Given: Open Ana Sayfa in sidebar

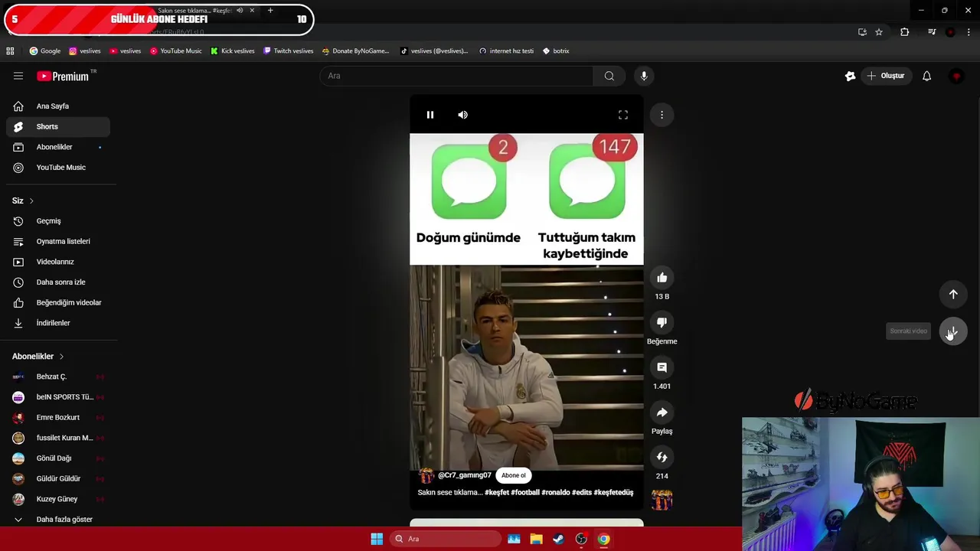Looking at the screenshot, I should 58,106.
